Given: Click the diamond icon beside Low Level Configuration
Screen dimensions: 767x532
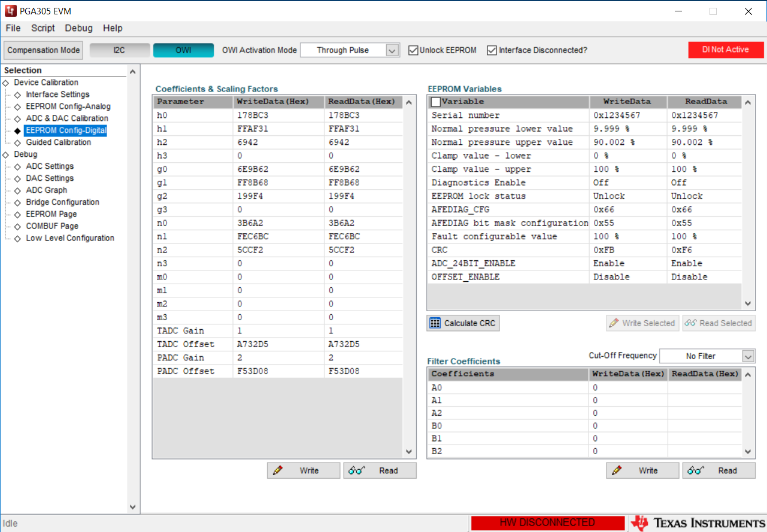Looking at the screenshot, I should coord(17,238).
